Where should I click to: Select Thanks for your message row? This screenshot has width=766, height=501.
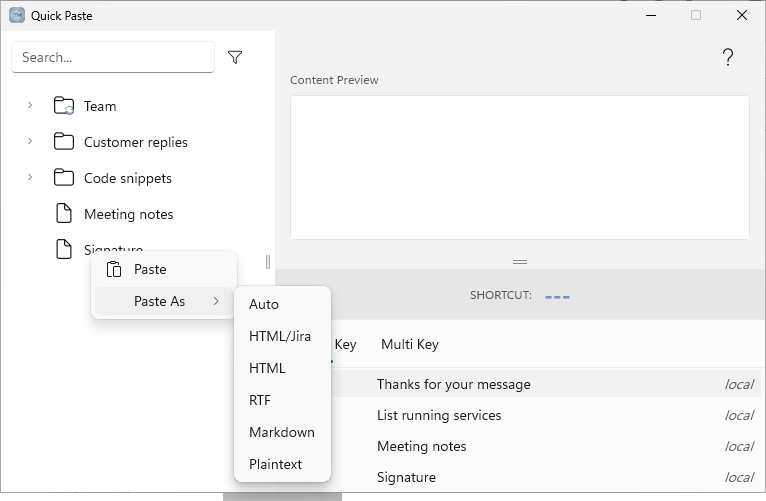(x=546, y=384)
